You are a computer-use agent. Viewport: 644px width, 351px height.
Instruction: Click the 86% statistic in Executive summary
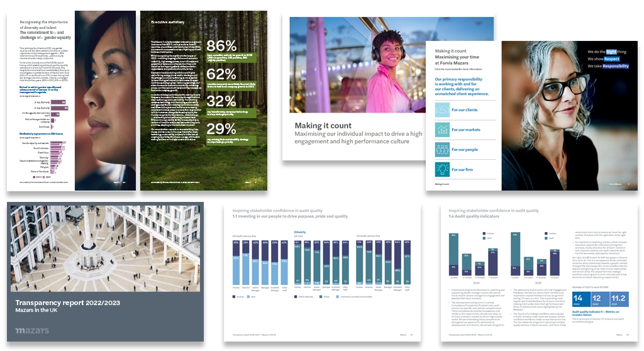[221, 46]
